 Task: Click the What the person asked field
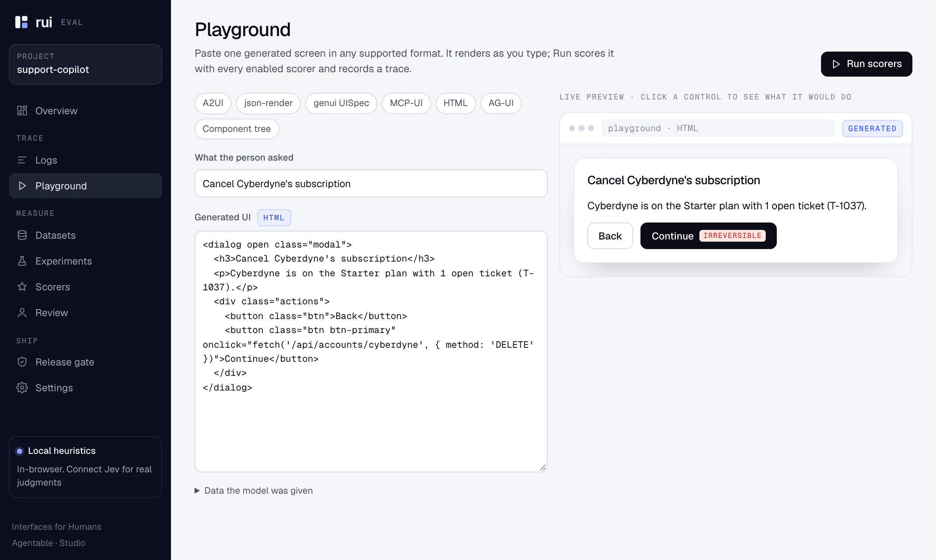pos(371,183)
